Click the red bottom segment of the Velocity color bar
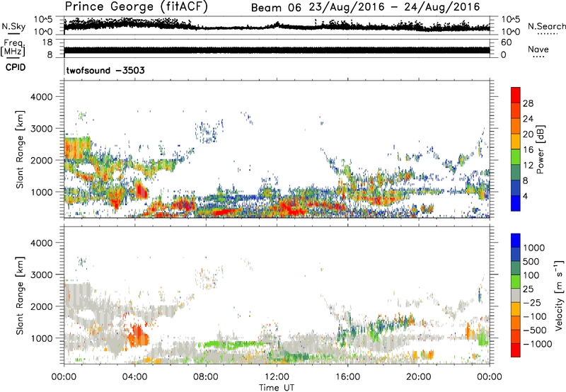 pos(516,350)
